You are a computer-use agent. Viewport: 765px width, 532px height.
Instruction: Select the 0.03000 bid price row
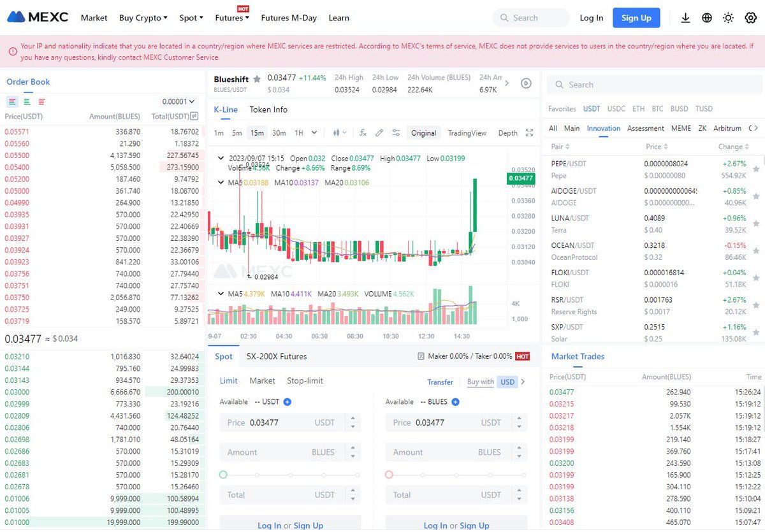pyautogui.click(x=102, y=392)
